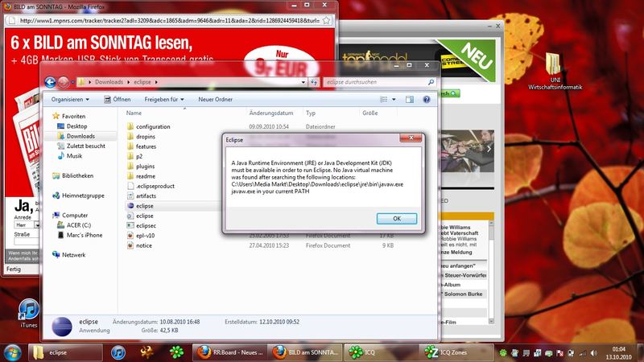
Task: Switch to ICQ taskbar button
Action: [x=382, y=352]
